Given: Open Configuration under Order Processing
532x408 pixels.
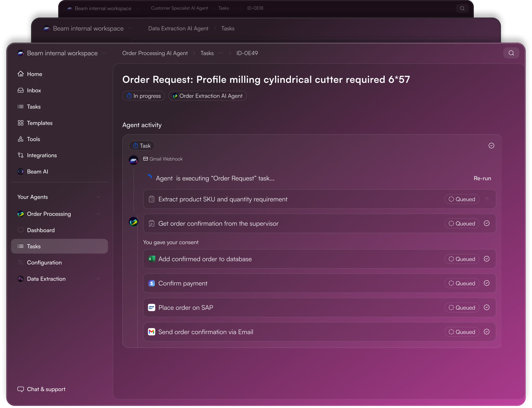Looking at the screenshot, I should [44, 262].
